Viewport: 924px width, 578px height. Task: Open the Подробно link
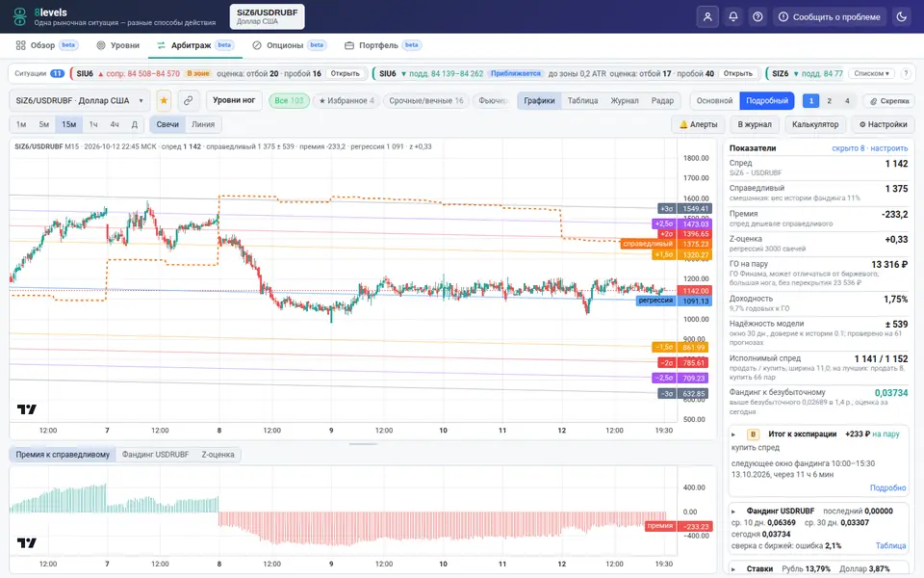(888, 487)
